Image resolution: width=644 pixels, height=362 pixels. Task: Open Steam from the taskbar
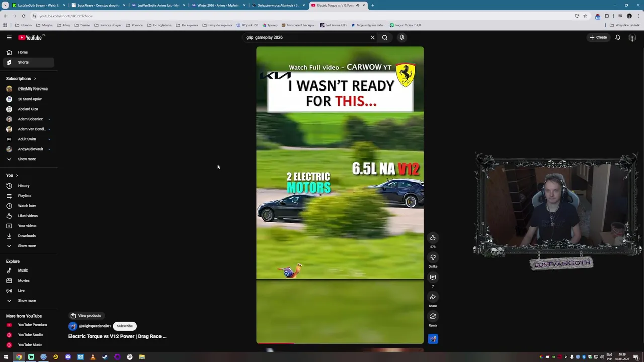pyautogui.click(x=105, y=357)
